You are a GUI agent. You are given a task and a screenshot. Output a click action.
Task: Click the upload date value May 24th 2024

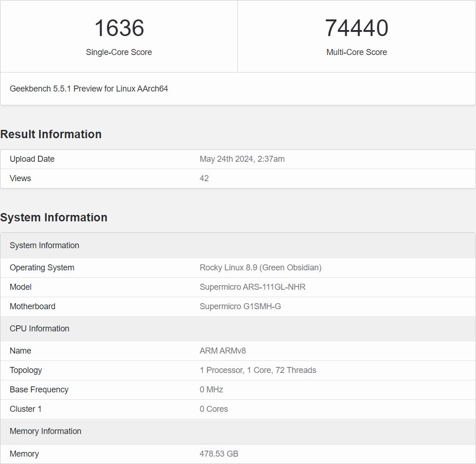[242, 159]
